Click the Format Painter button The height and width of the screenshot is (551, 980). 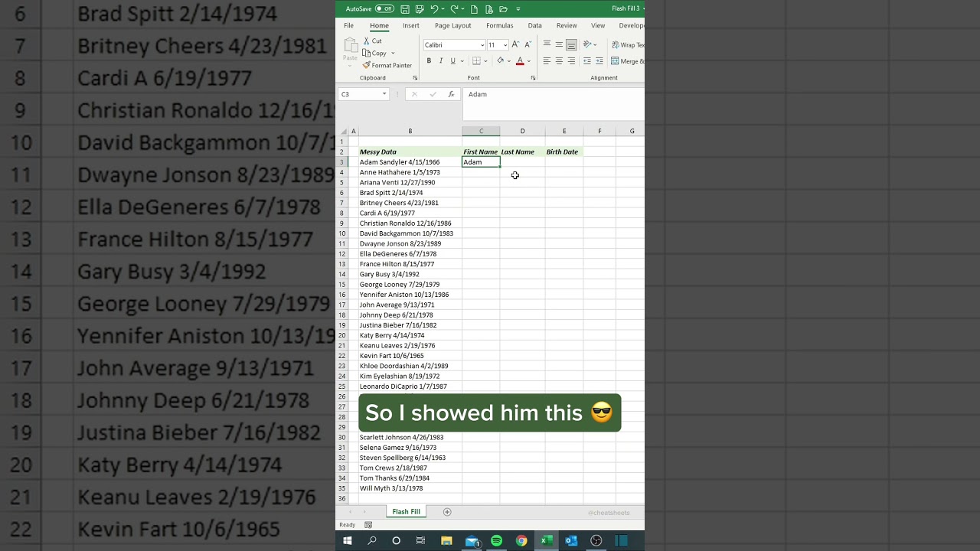point(387,66)
